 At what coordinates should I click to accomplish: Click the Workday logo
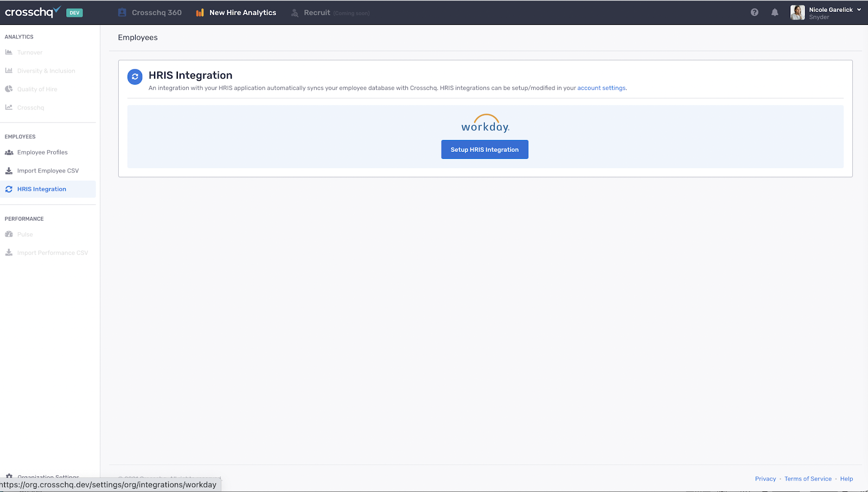(485, 123)
